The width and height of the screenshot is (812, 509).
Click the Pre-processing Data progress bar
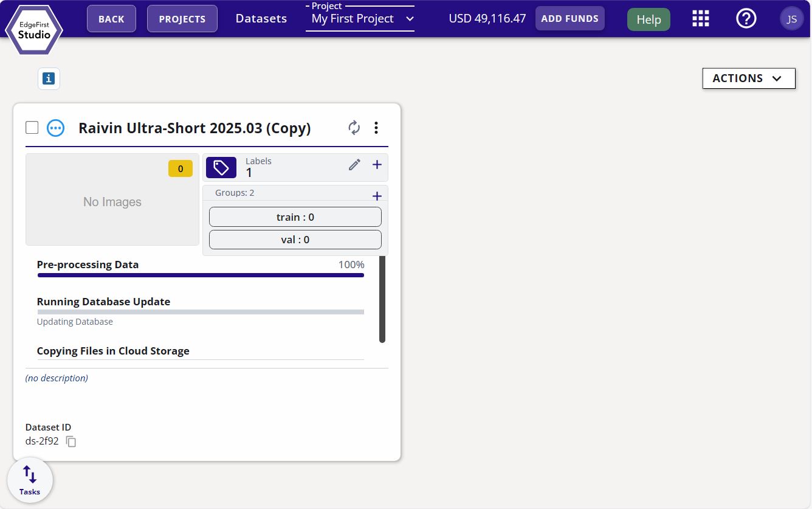tap(201, 275)
